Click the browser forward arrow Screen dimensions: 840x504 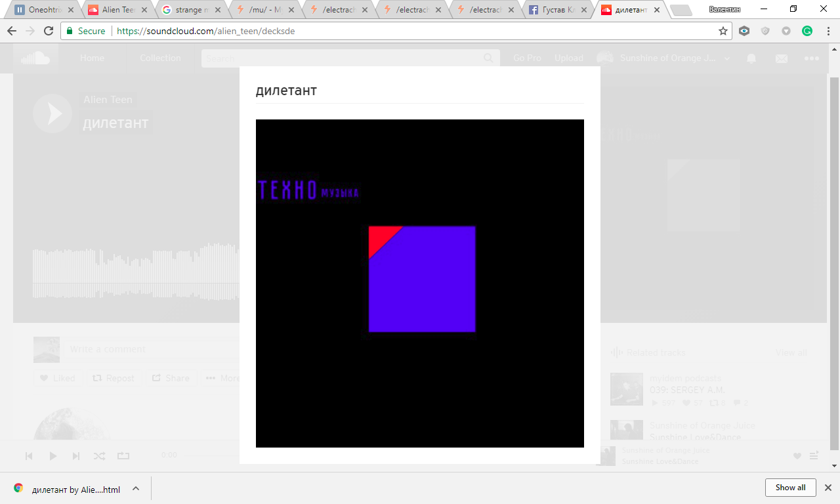coord(30,31)
